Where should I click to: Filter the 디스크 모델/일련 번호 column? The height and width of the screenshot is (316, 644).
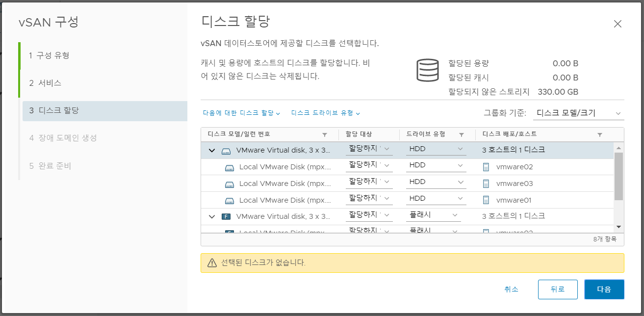pos(324,134)
